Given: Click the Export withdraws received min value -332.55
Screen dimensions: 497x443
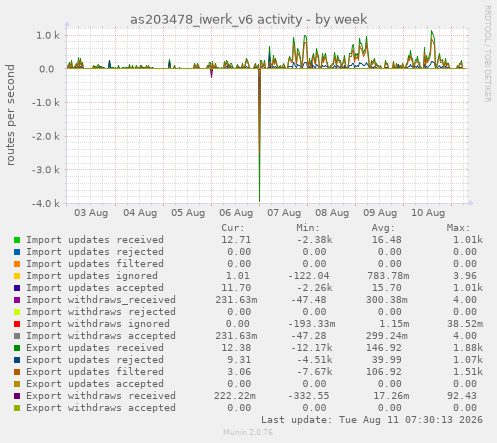Looking at the screenshot, I should coord(309,396).
